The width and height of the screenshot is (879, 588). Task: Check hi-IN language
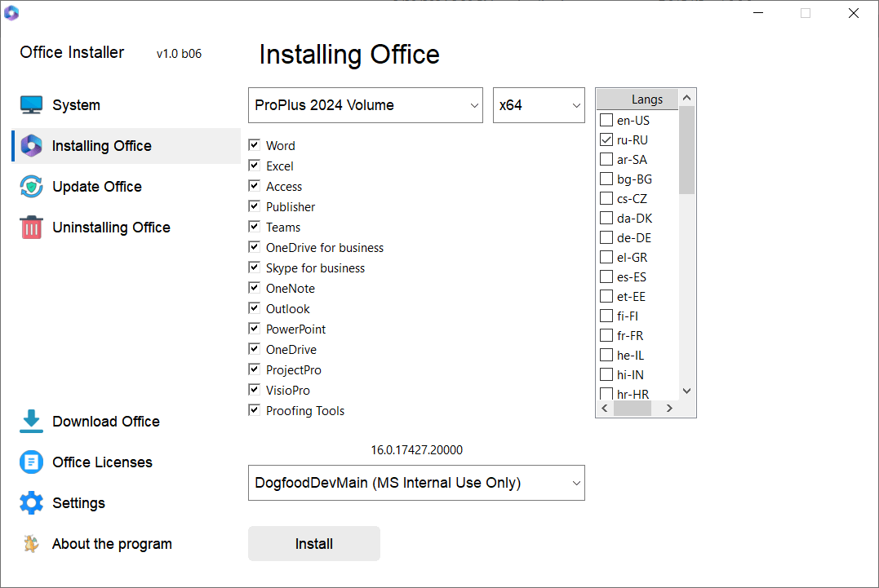tap(606, 374)
